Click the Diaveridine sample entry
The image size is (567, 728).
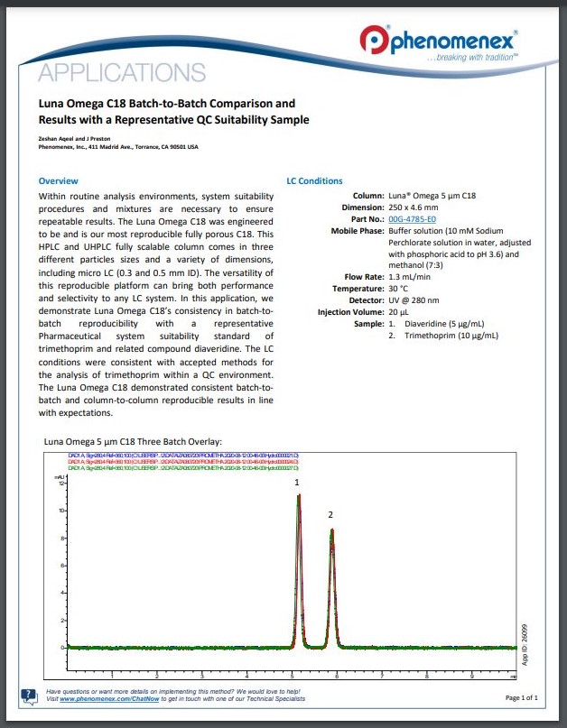click(x=441, y=323)
